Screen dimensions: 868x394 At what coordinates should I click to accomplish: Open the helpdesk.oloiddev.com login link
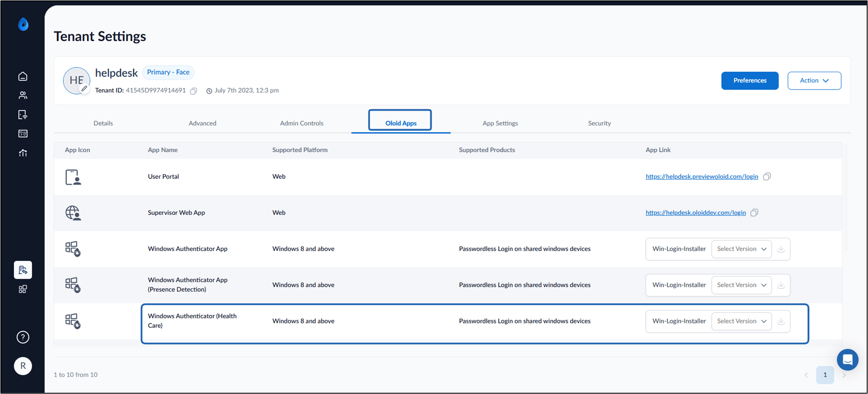tap(695, 213)
